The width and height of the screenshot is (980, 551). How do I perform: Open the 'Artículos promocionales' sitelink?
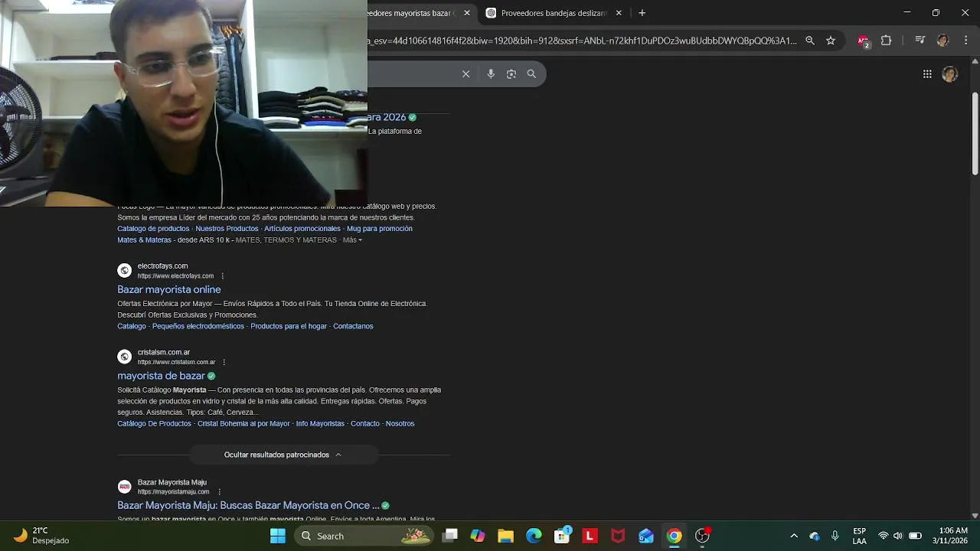click(302, 229)
